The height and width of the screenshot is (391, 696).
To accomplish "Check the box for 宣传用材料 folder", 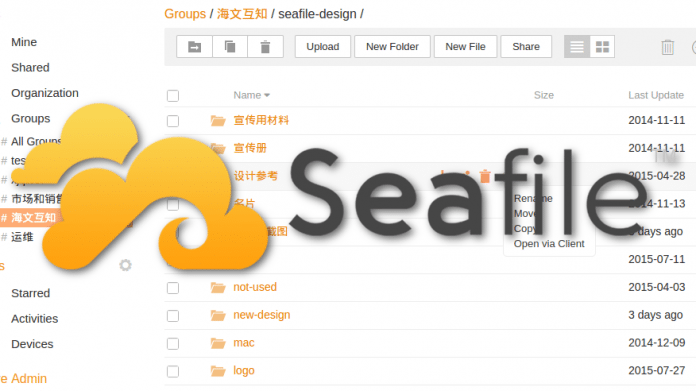I will (x=173, y=121).
